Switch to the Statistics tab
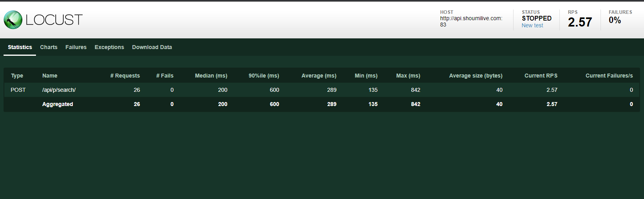Screen dimensions: 644x199 [x=20, y=47]
